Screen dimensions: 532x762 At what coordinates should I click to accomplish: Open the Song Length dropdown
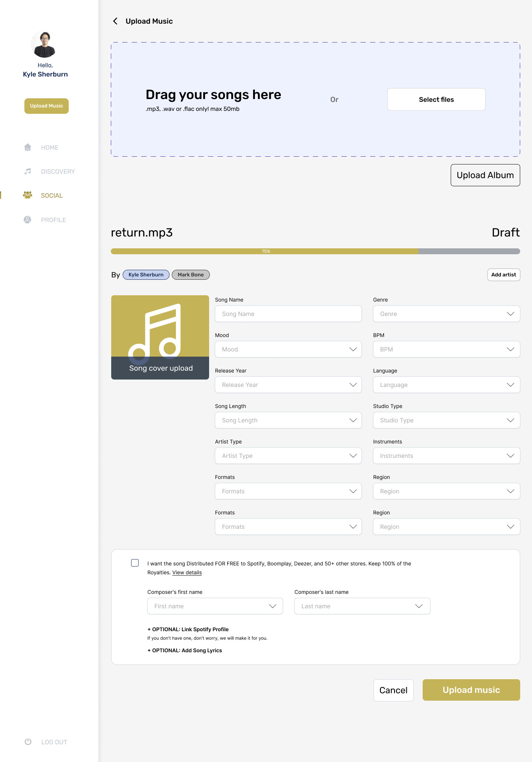(x=288, y=420)
